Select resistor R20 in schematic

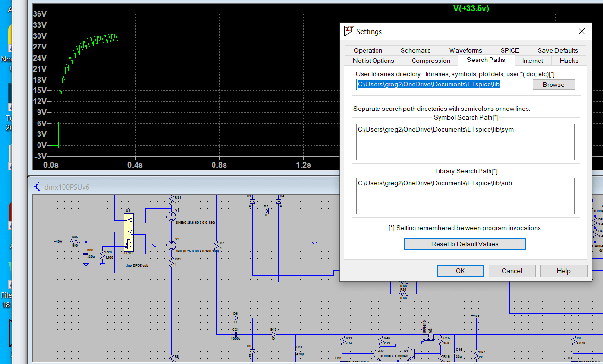(x=102, y=255)
